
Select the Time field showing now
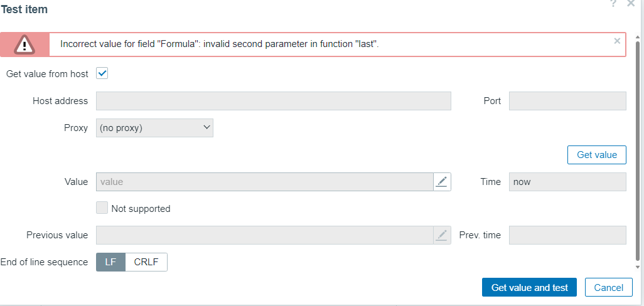[x=567, y=182]
